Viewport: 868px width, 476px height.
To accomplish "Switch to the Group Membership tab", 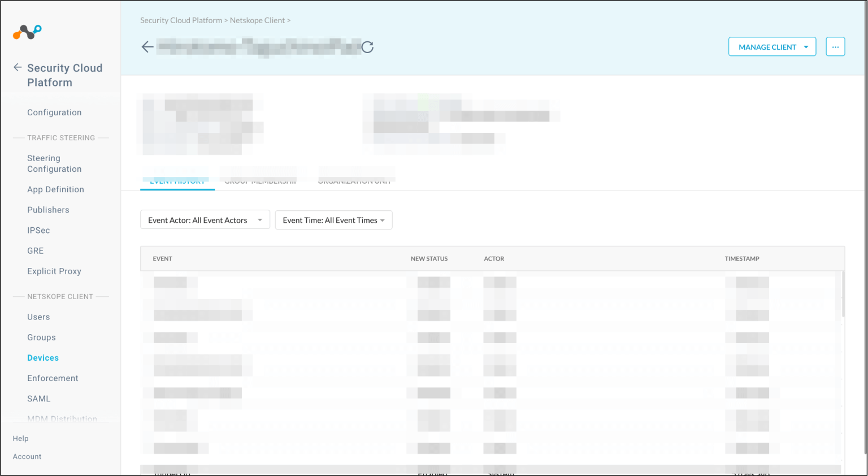I will [x=261, y=180].
